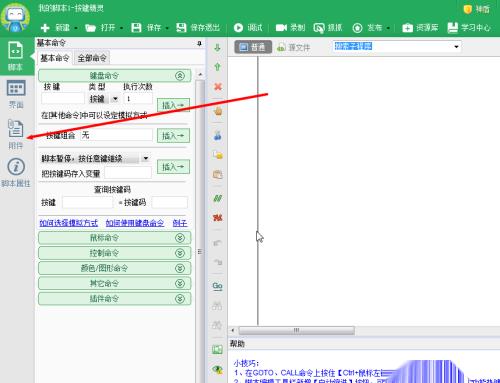
Task: Open the 学习中心 learning center
Action: (x=469, y=28)
